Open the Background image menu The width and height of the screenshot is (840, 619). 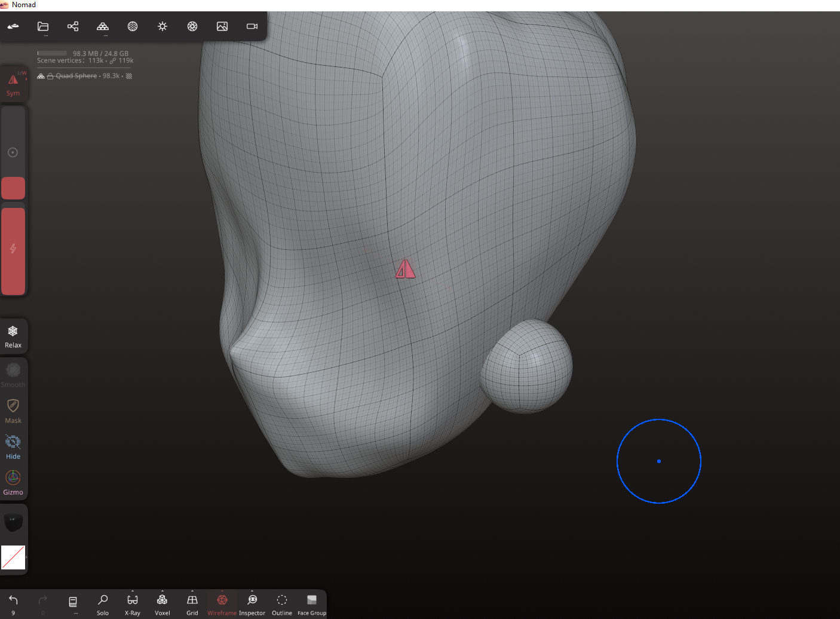click(222, 26)
